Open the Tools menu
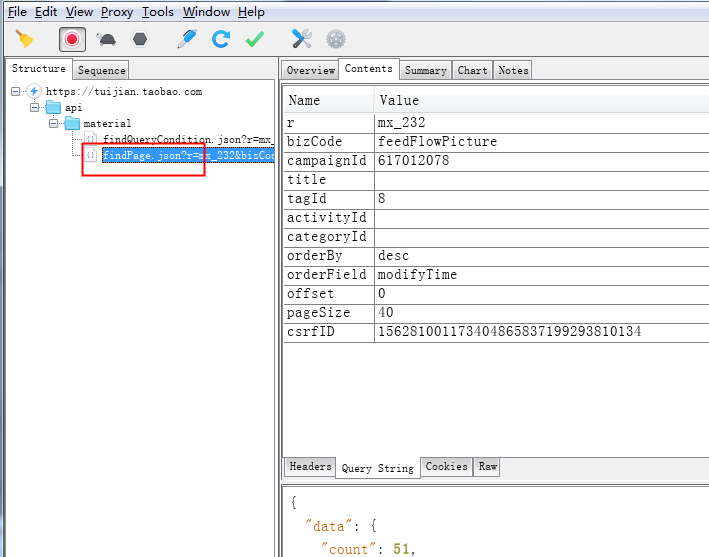 (x=157, y=12)
